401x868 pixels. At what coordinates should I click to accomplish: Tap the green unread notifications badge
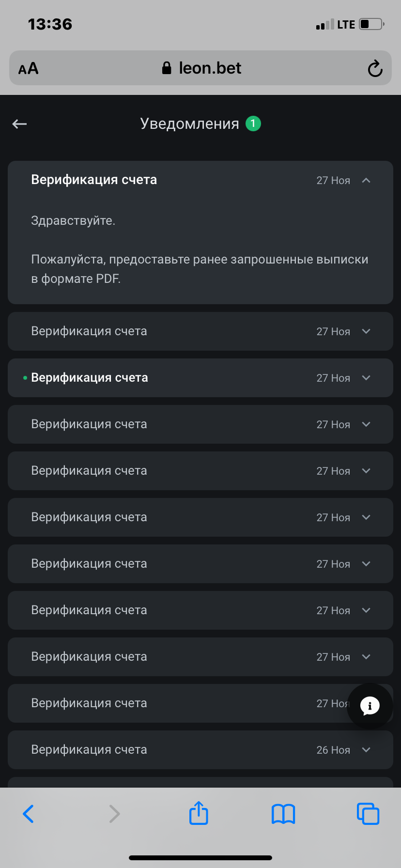[253, 124]
